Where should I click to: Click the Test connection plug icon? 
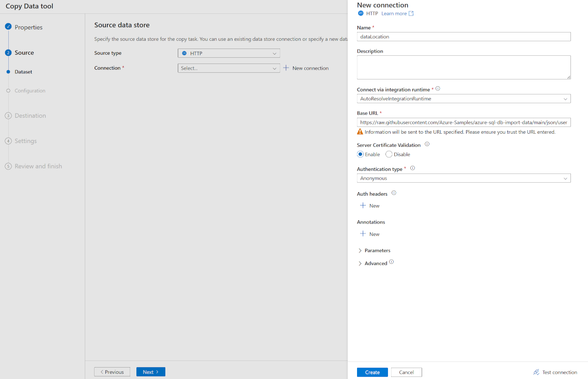536,372
